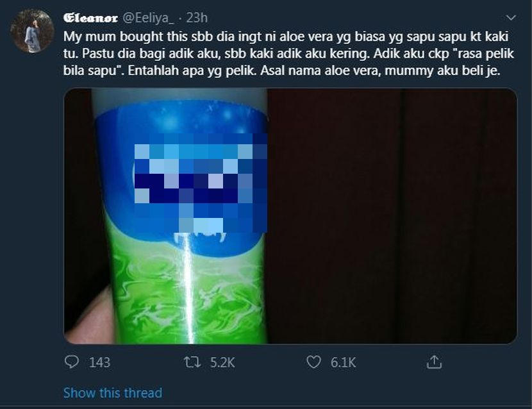Open the @Eeliya_ handle profile
This screenshot has height=409, width=532.
click(148, 18)
